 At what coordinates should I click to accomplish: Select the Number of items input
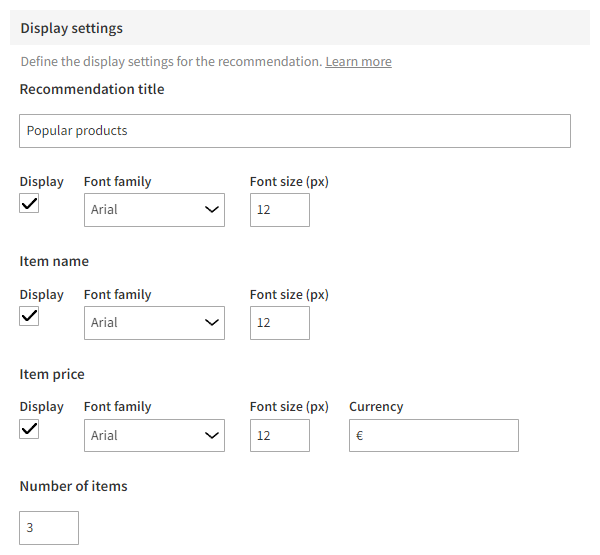click(x=49, y=528)
